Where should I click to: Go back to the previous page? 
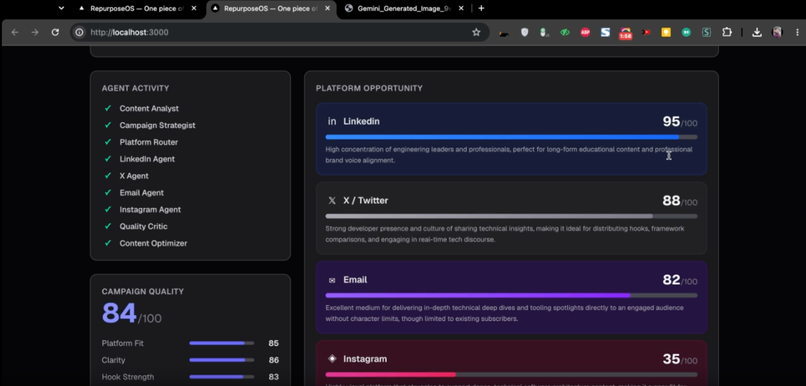[x=15, y=32]
